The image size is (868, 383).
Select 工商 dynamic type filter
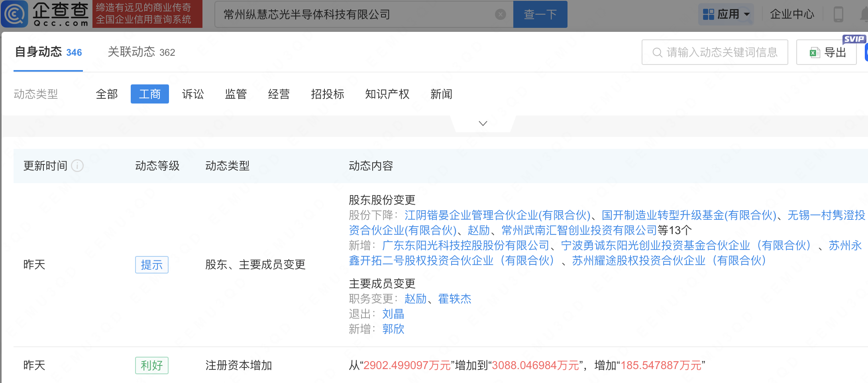[150, 94]
